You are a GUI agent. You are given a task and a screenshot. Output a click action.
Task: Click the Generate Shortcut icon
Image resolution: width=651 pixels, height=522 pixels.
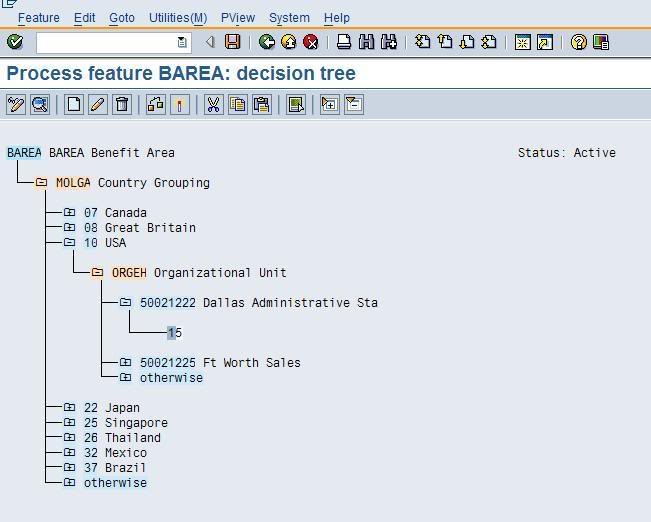[545, 42]
